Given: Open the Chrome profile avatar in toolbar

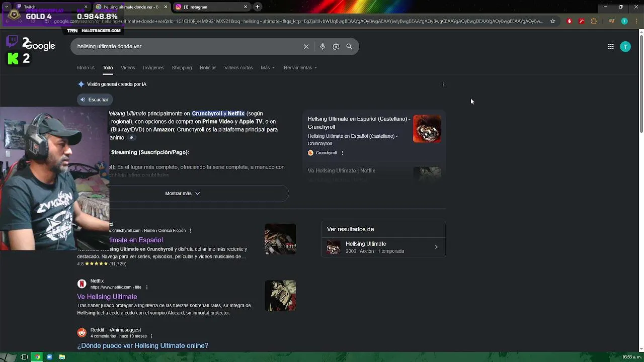Looking at the screenshot, I should [624, 21].
